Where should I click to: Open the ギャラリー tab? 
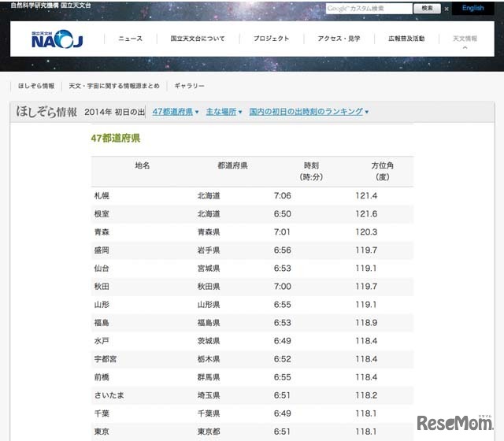189,86
